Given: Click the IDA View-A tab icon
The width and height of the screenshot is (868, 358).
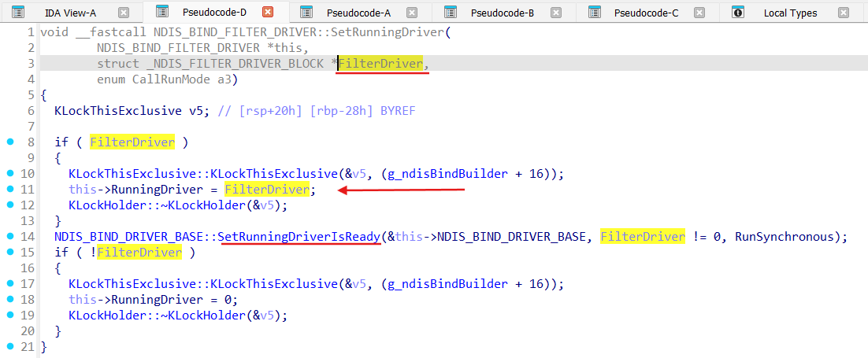Looking at the screenshot, I should click(x=18, y=12).
